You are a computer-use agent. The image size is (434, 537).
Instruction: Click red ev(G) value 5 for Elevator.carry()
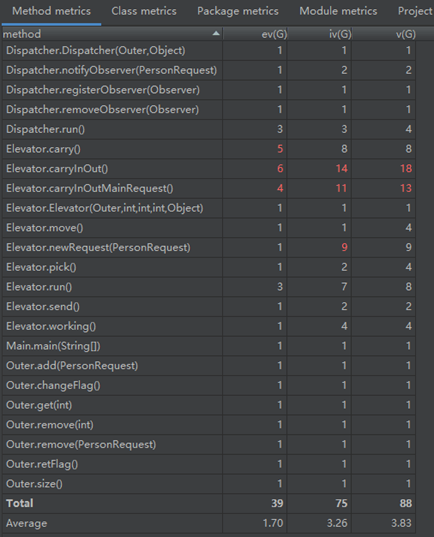(280, 149)
